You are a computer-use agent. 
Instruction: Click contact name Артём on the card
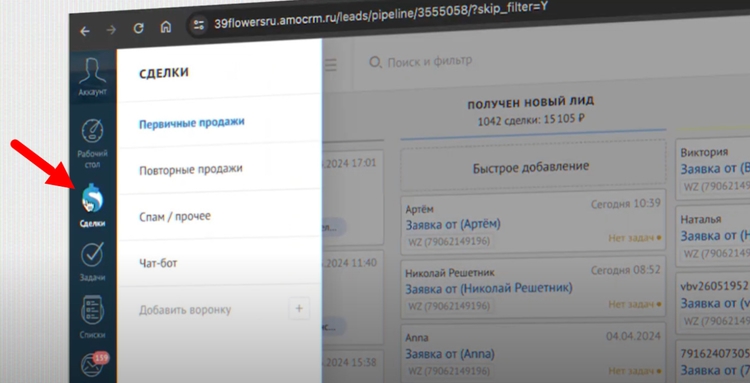[420, 209]
